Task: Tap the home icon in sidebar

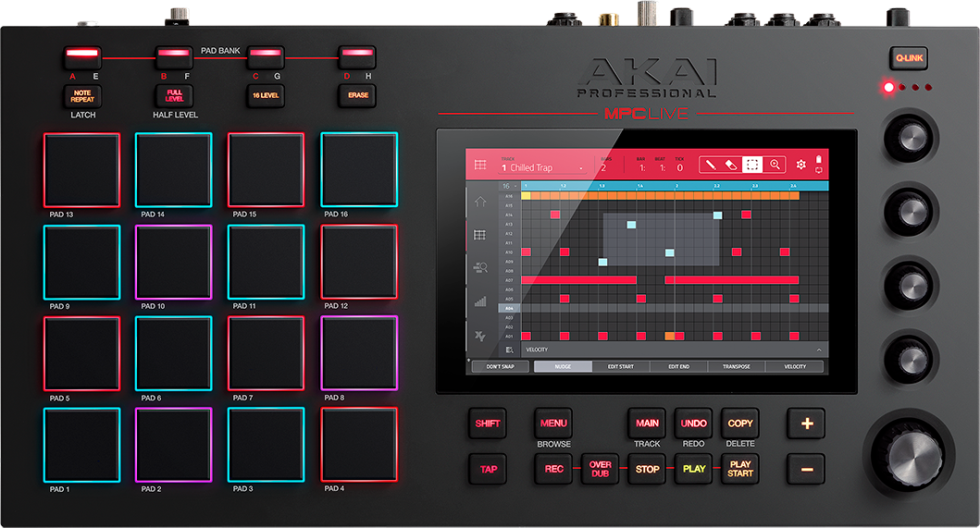Action: point(479,202)
